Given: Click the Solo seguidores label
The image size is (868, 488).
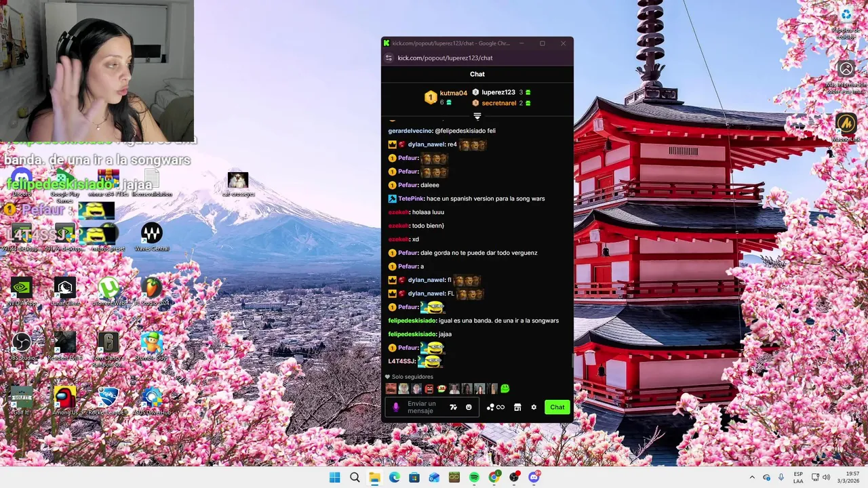Looking at the screenshot, I should tap(412, 377).
